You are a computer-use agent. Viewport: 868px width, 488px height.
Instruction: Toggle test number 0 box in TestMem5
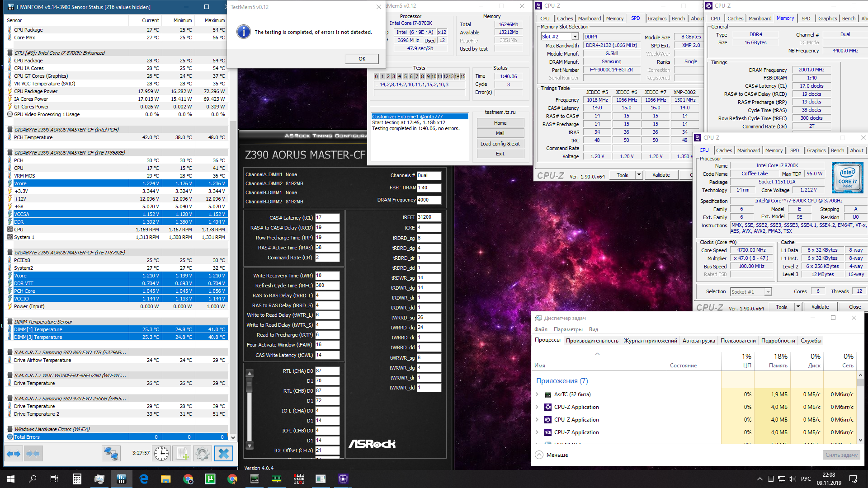[376, 76]
